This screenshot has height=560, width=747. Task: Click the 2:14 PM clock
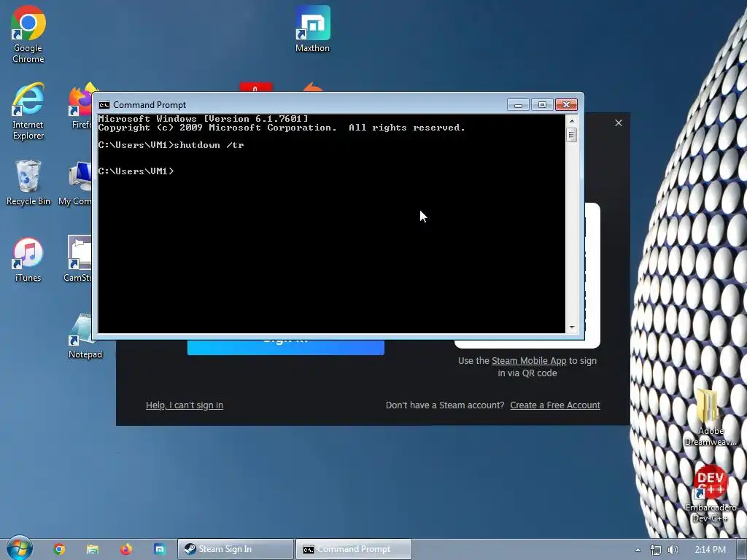710,550
